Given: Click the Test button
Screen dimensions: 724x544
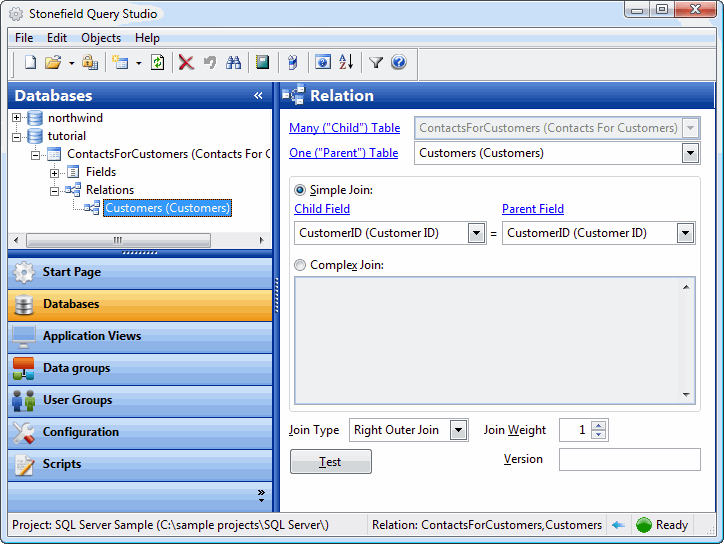Looking at the screenshot, I should 330,462.
